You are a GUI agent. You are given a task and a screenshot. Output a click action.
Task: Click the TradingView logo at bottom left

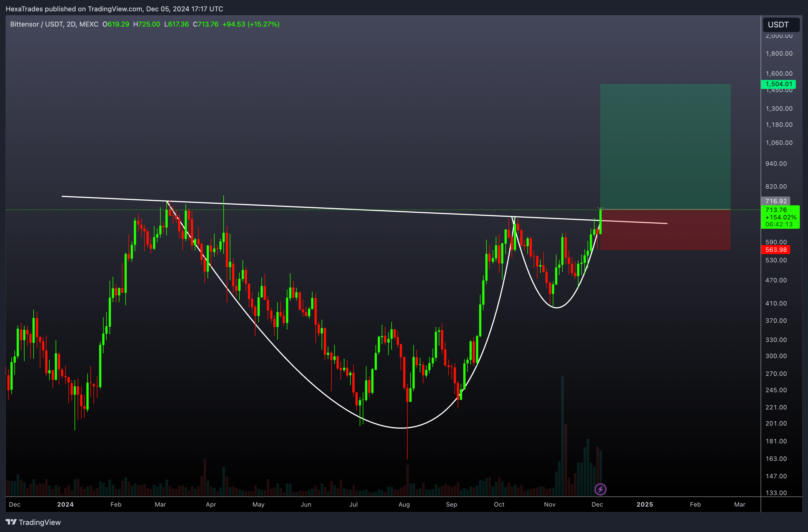[x=33, y=522]
